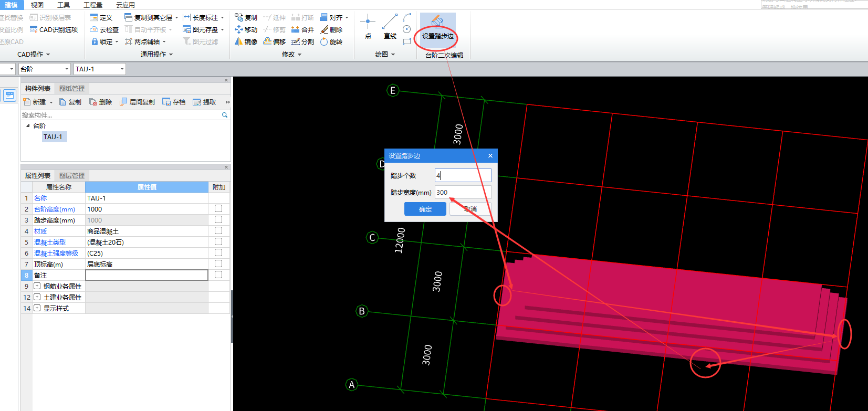Click 层间复制 in component list
This screenshot has height=411, width=868.
tap(137, 102)
